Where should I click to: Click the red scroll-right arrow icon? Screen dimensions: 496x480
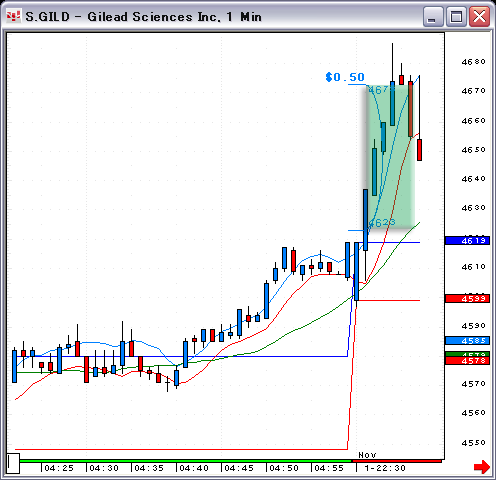point(482,466)
